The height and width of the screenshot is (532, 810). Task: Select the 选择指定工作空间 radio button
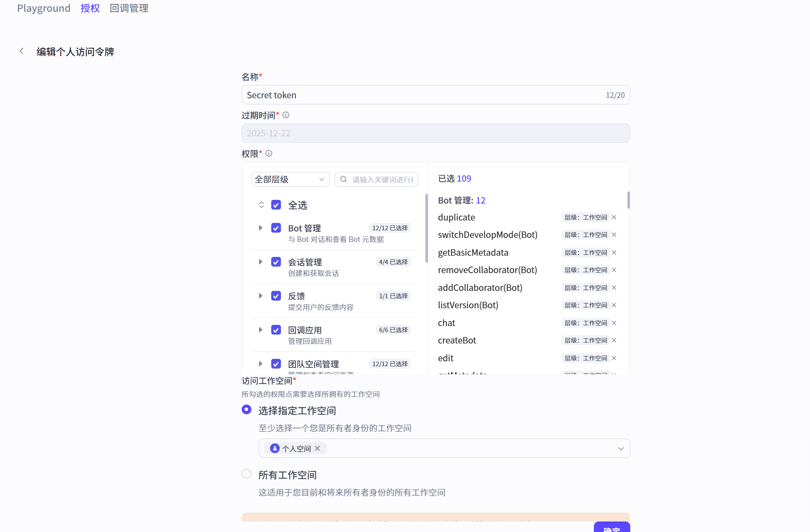[247, 410]
